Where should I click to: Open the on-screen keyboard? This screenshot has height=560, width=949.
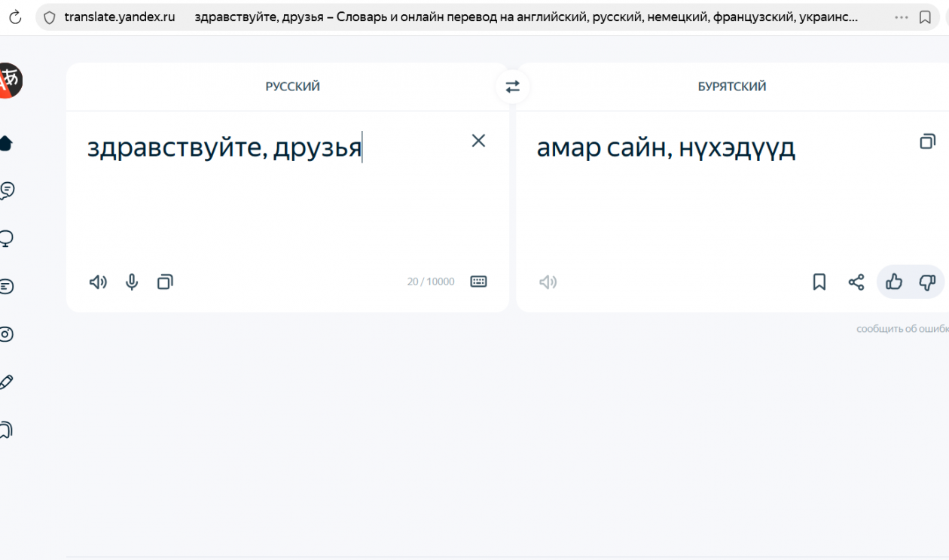click(479, 282)
